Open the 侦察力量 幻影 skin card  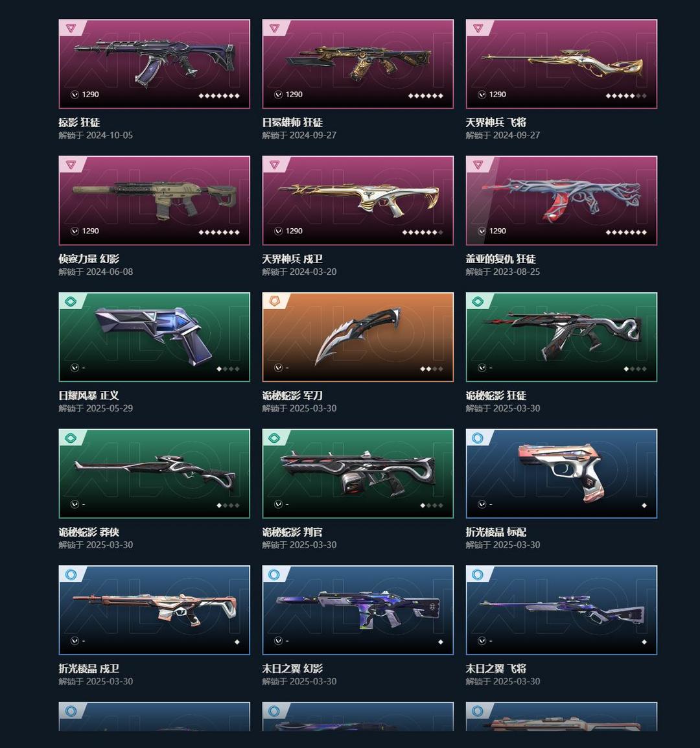coord(154,200)
